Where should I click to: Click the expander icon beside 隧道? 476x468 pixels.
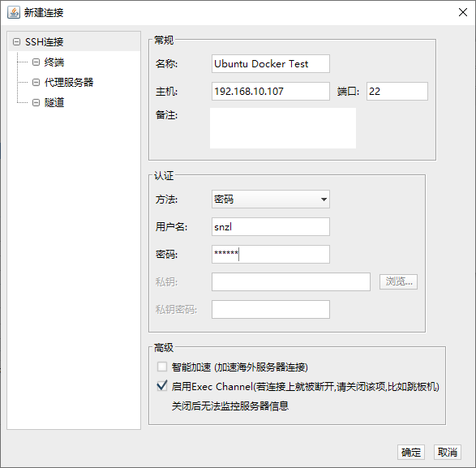(36, 103)
